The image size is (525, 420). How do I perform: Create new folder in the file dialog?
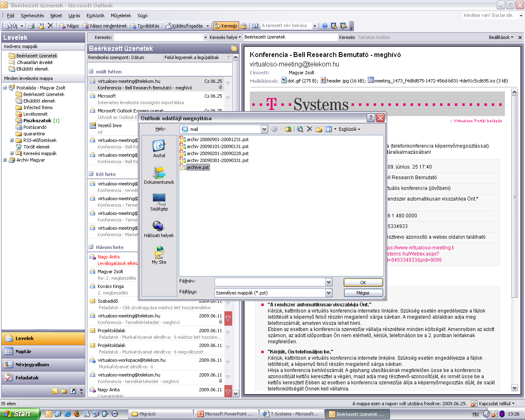(319, 129)
